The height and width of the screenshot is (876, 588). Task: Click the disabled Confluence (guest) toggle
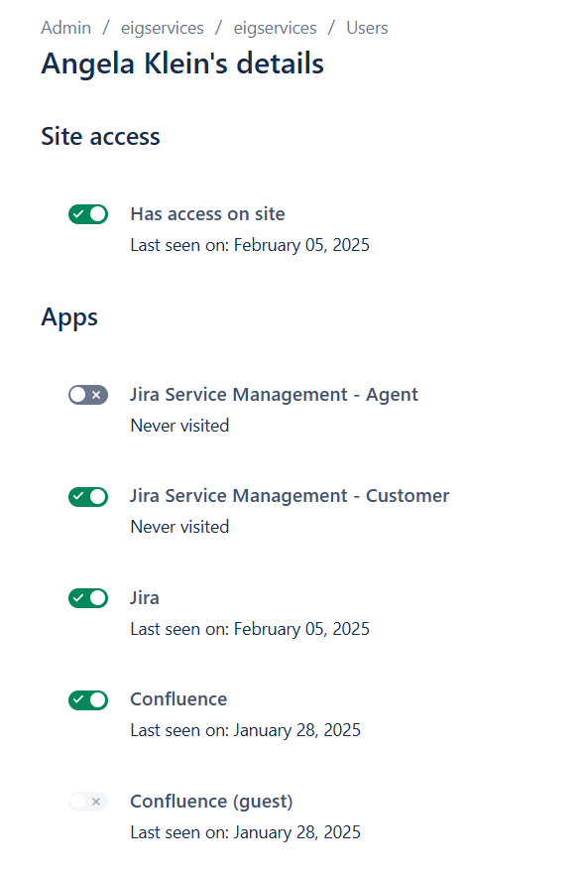point(88,802)
